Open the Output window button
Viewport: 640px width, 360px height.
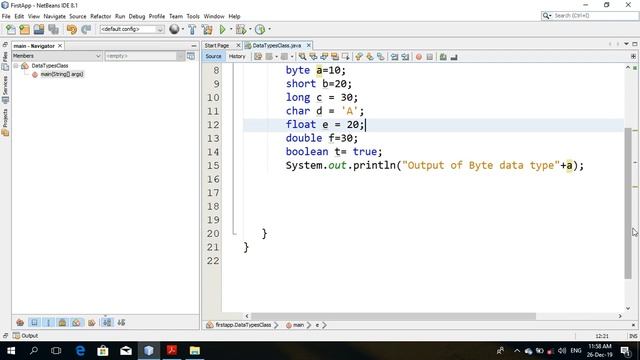click(25, 336)
